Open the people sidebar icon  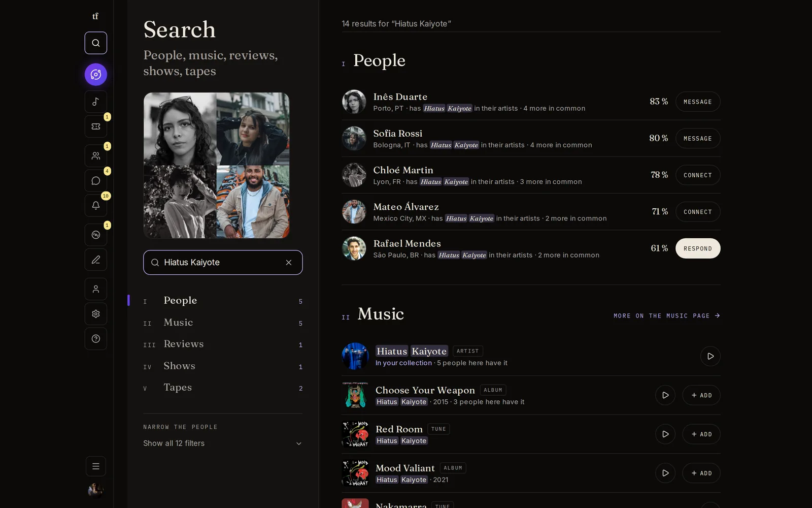(96, 156)
